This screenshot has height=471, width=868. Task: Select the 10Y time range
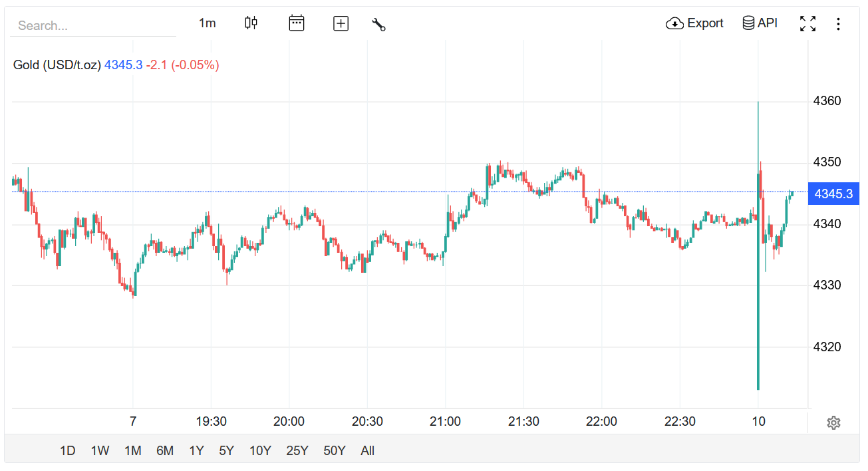(x=260, y=450)
